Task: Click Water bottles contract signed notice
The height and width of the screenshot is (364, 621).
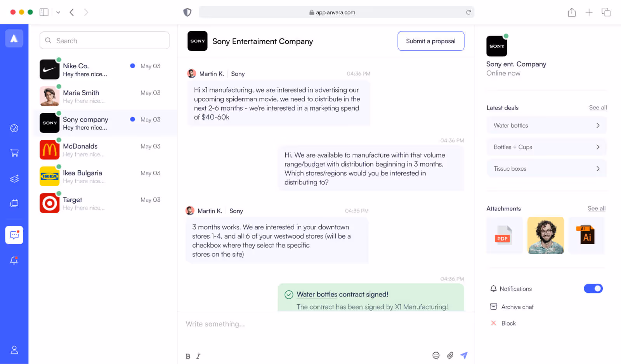Action: pyautogui.click(x=371, y=297)
